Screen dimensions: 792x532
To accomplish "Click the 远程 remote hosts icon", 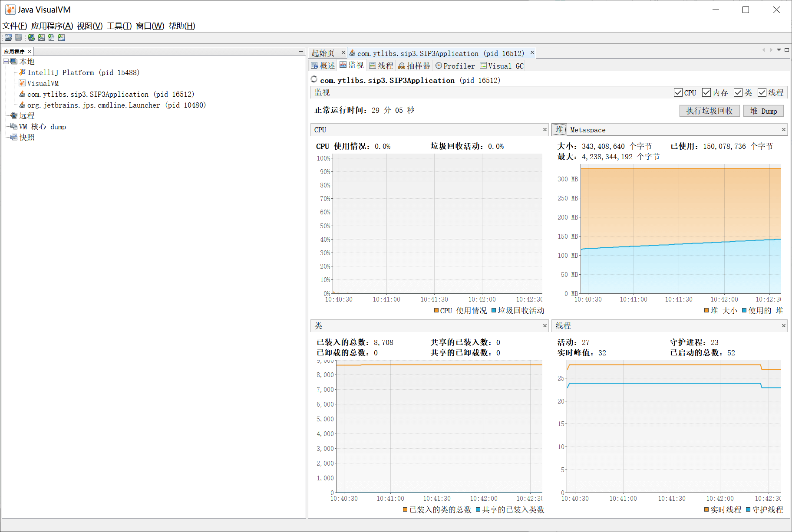I will pyautogui.click(x=14, y=116).
